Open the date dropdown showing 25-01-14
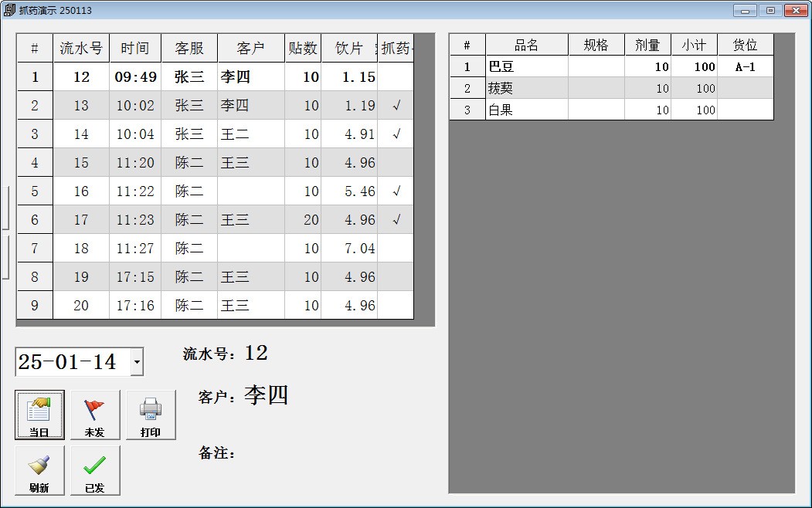 coord(137,361)
